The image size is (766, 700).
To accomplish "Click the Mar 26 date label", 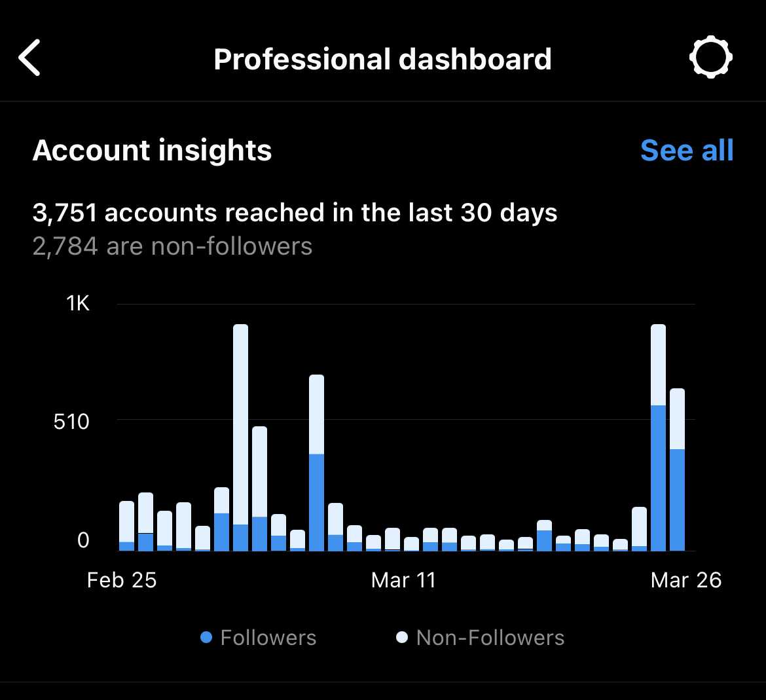I will tap(685, 580).
